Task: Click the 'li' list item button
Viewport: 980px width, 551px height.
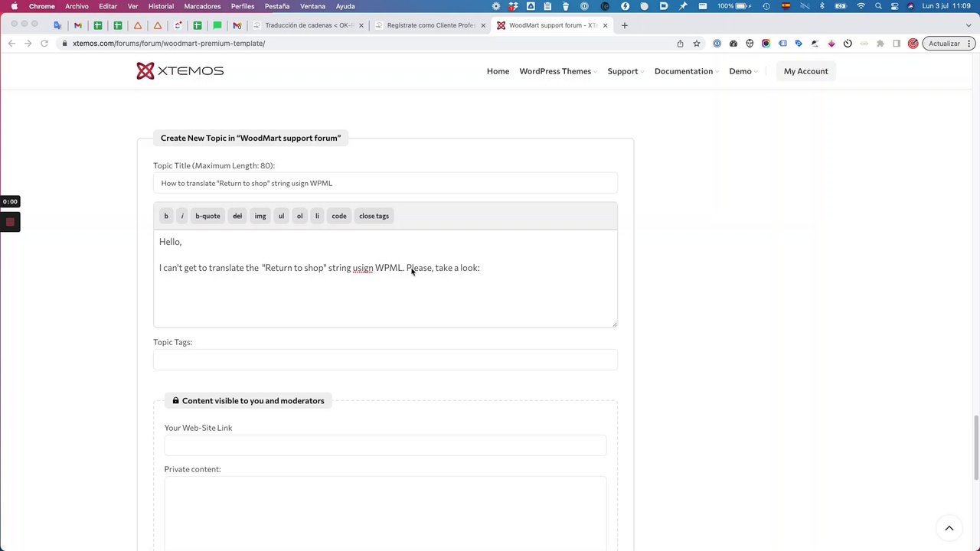Action: tap(317, 216)
